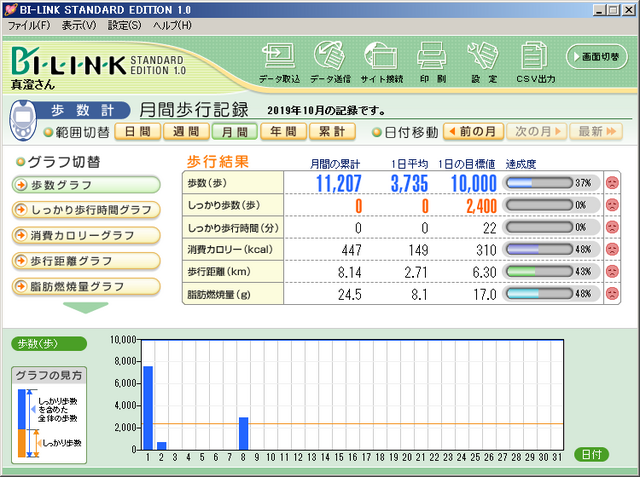The image size is (640, 477).
Task: Click the day 8 bar in graph
Action: [243, 433]
